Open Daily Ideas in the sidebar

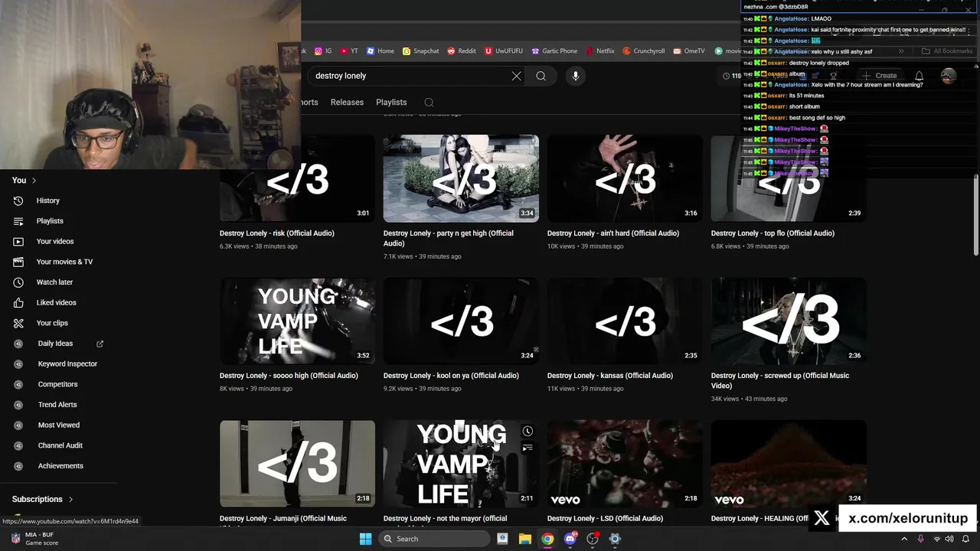tap(55, 344)
